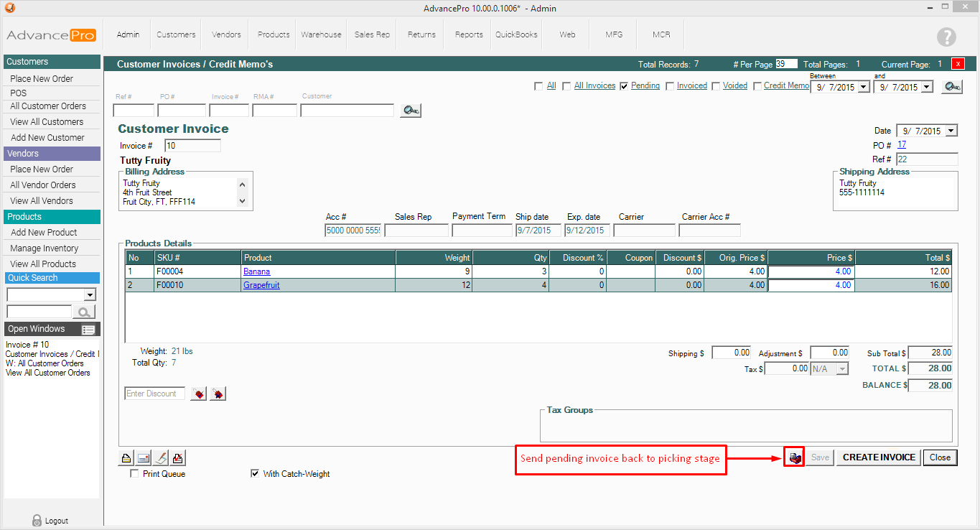
Task: Expand the invoice Date dropdown
Action: click(x=951, y=131)
